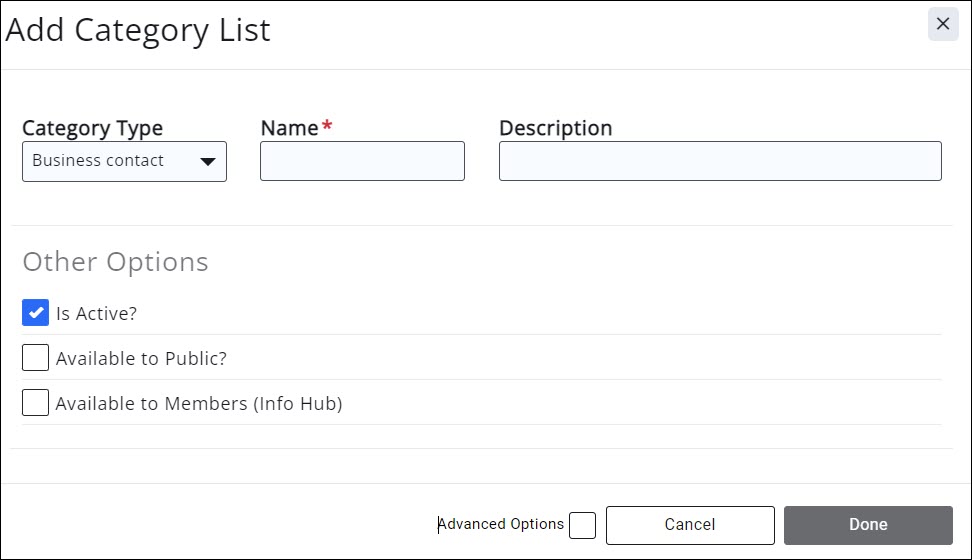The image size is (972, 560).
Task: Toggle the Advanced Options checkbox
Action: click(x=582, y=525)
